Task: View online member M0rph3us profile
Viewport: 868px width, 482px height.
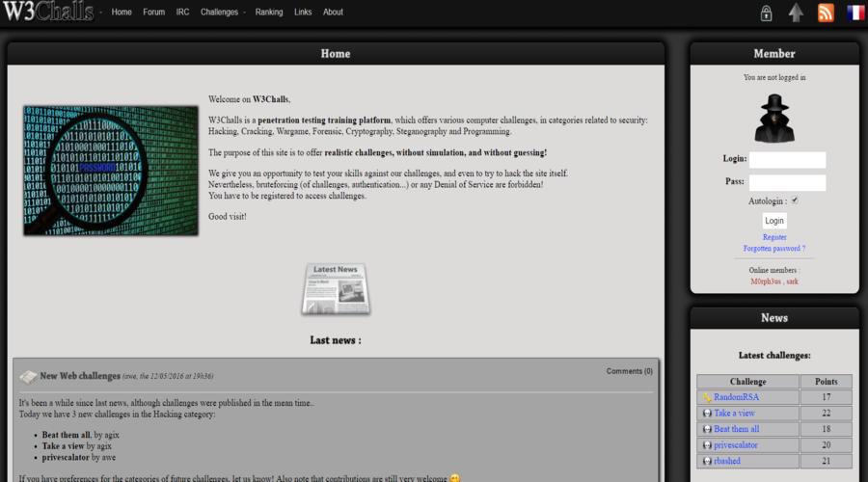Action: tap(766, 281)
